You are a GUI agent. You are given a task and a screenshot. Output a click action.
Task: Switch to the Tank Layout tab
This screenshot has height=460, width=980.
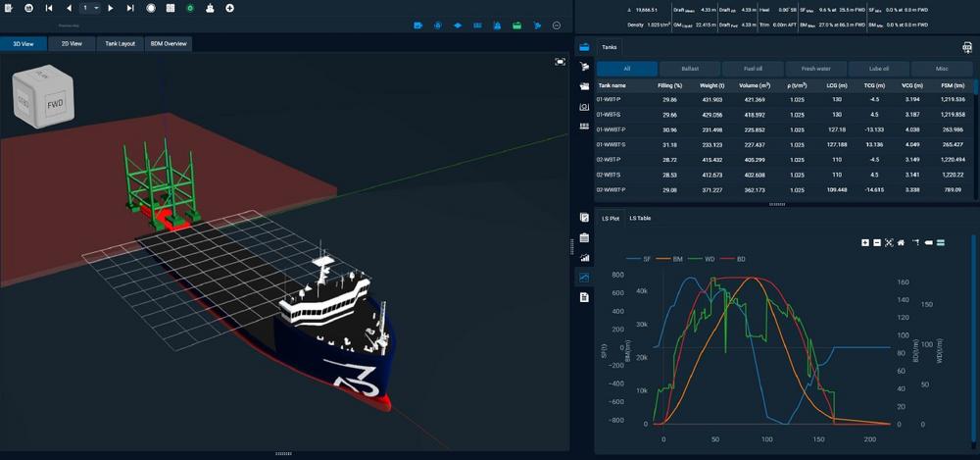(x=120, y=44)
